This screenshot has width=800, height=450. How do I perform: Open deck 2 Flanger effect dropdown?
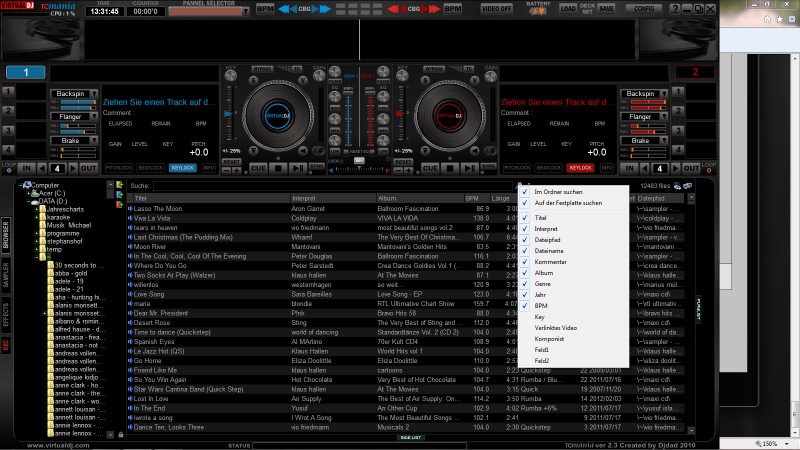(664, 117)
